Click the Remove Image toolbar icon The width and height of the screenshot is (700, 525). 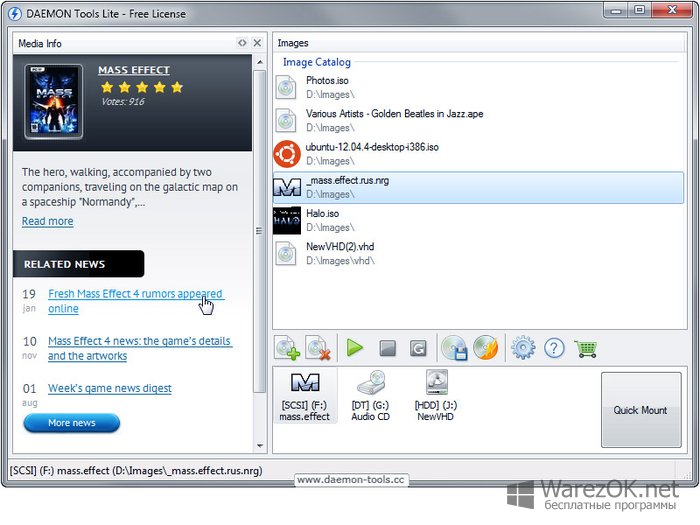318,347
